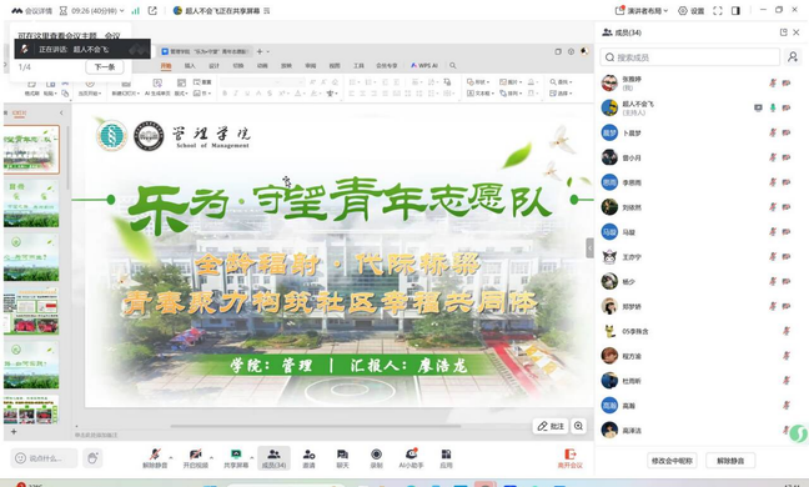Click the fullscreen icon in the title bar
The height and width of the screenshot is (487, 810).
pos(718,10)
